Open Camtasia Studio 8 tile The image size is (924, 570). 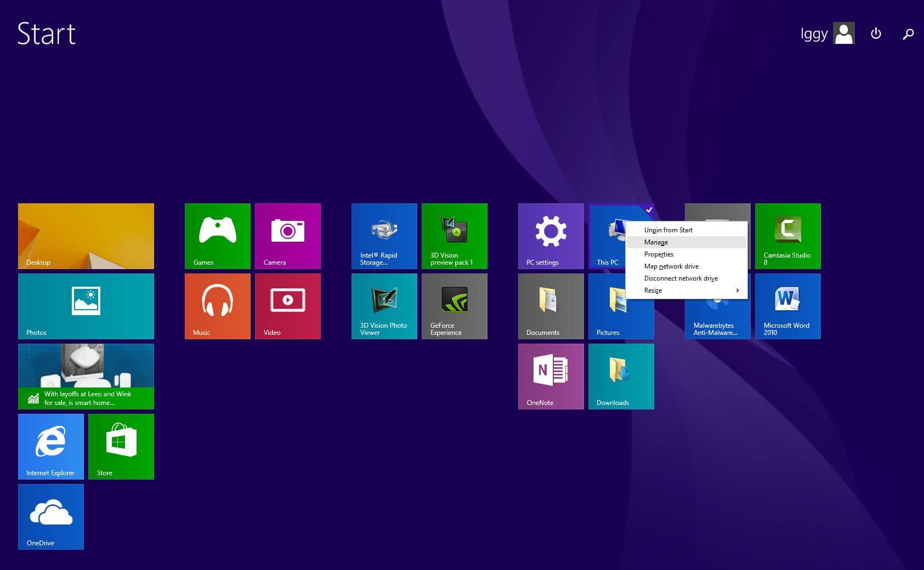point(787,236)
